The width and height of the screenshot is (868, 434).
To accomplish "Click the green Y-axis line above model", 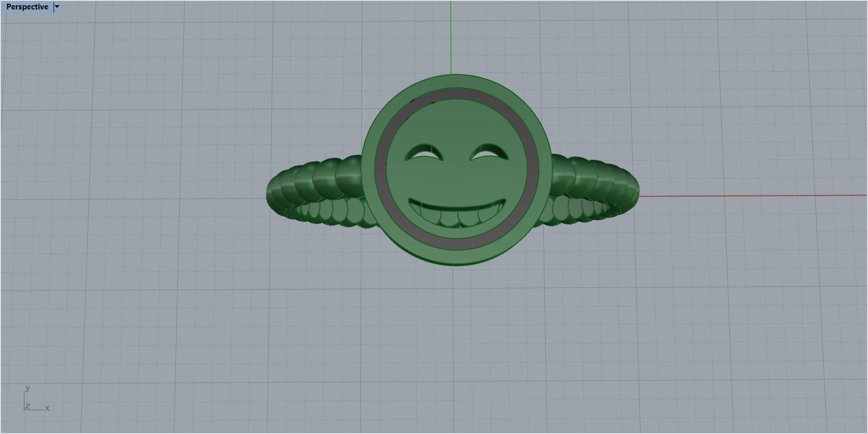I will tap(451, 37).
